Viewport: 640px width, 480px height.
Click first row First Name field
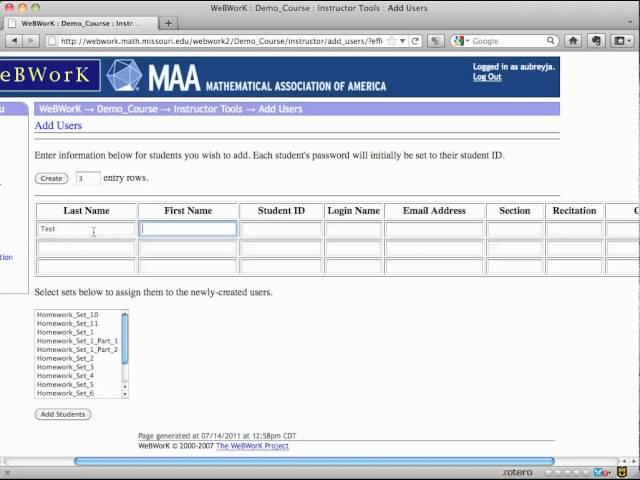point(188,229)
